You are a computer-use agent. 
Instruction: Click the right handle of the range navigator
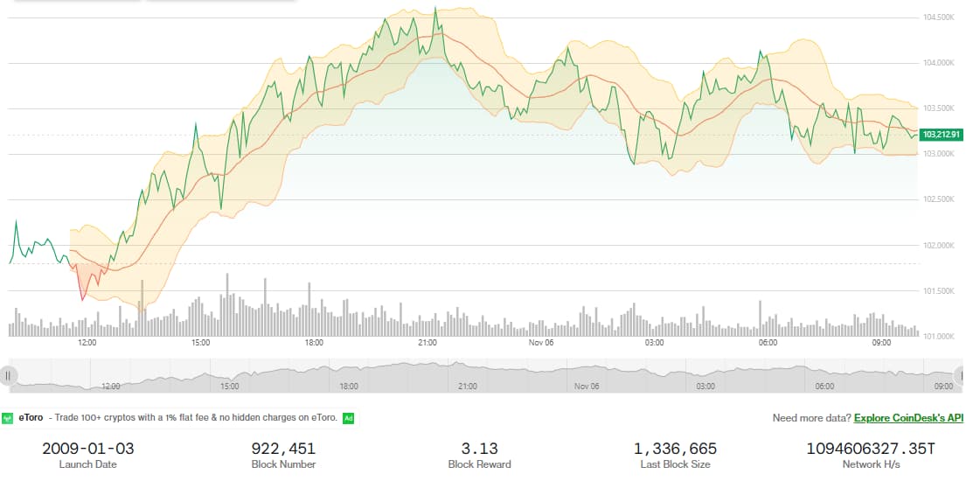962,376
